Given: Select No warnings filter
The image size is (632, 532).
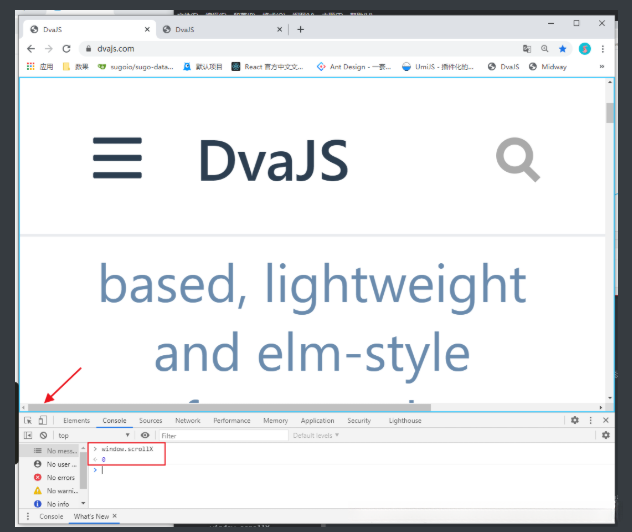Looking at the screenshot, I should point(50,491).
